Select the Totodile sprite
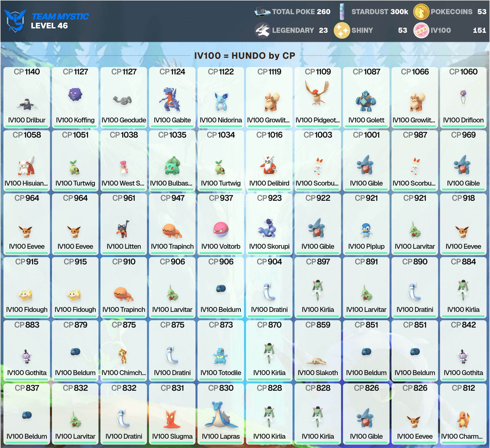Image resolution: width=490 pixels, height=448 pixels. 220,356
